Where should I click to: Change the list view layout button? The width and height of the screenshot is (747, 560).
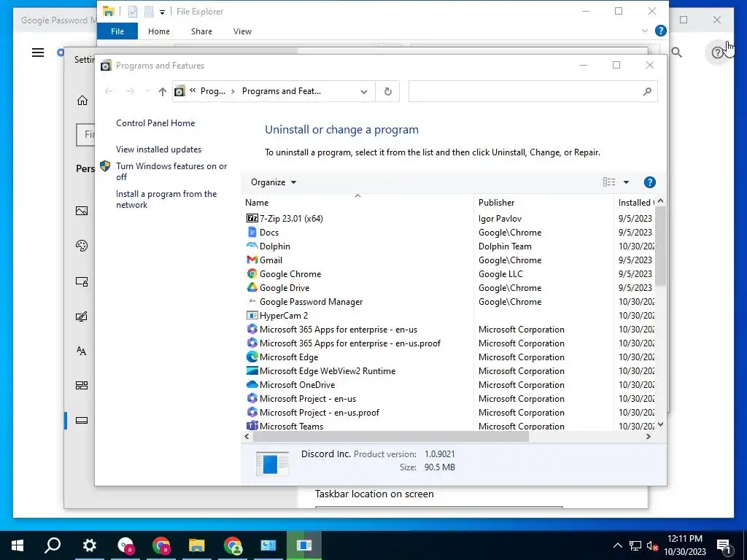[x=609, y=182]
